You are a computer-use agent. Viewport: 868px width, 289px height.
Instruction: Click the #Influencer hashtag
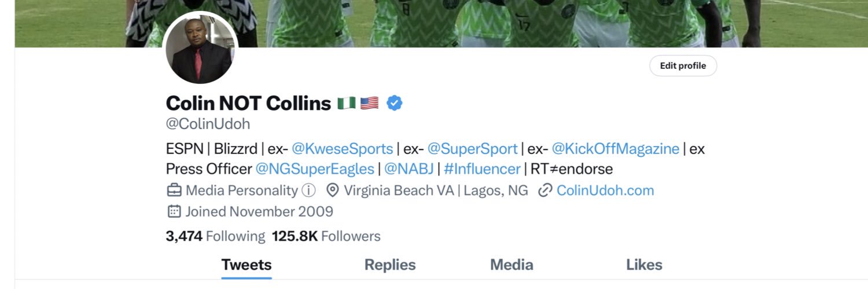pyautogui.click(x=482, y=169)
